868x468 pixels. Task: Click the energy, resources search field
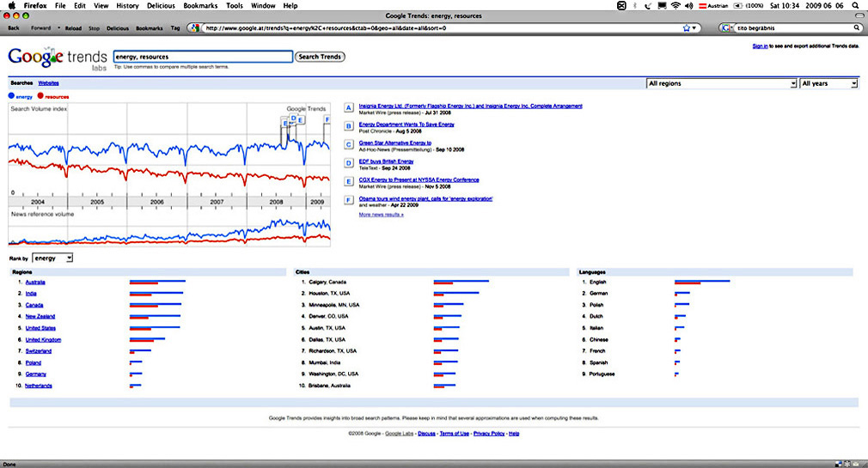pos(203,57)
